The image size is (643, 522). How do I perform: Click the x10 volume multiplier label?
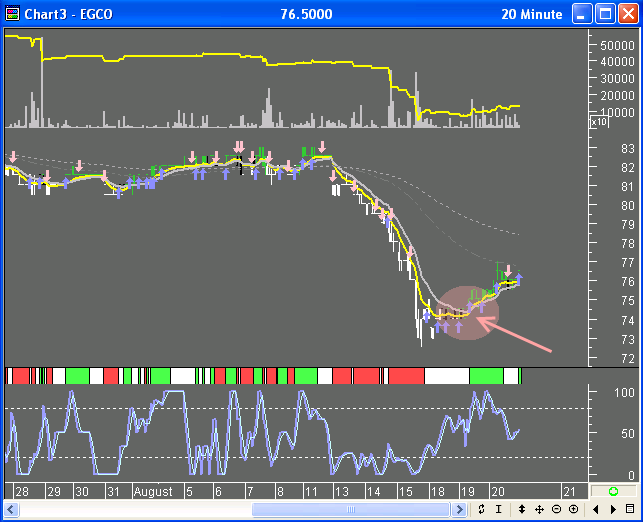coord(599,122)
